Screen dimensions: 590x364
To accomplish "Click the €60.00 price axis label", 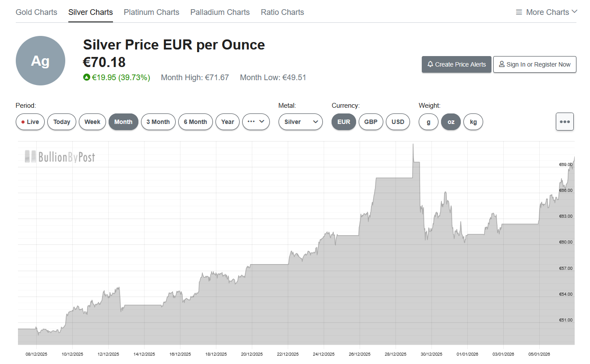I will tap(566, 242).
